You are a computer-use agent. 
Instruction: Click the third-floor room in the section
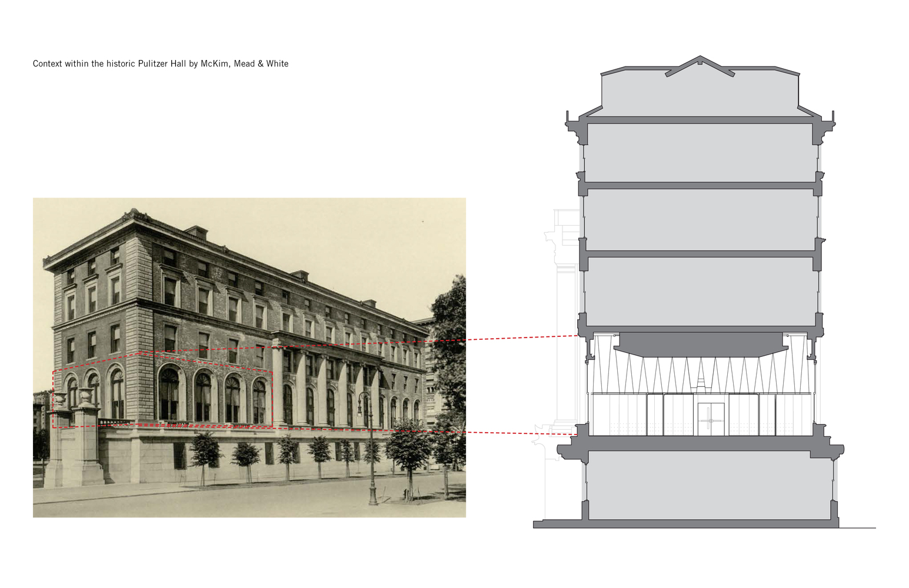pos(700,219)
